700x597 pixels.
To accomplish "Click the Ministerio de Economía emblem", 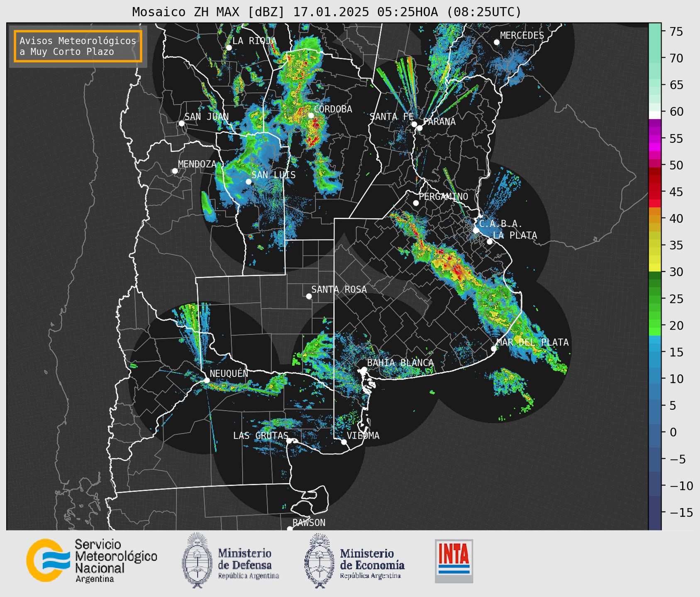I will 320,560.
